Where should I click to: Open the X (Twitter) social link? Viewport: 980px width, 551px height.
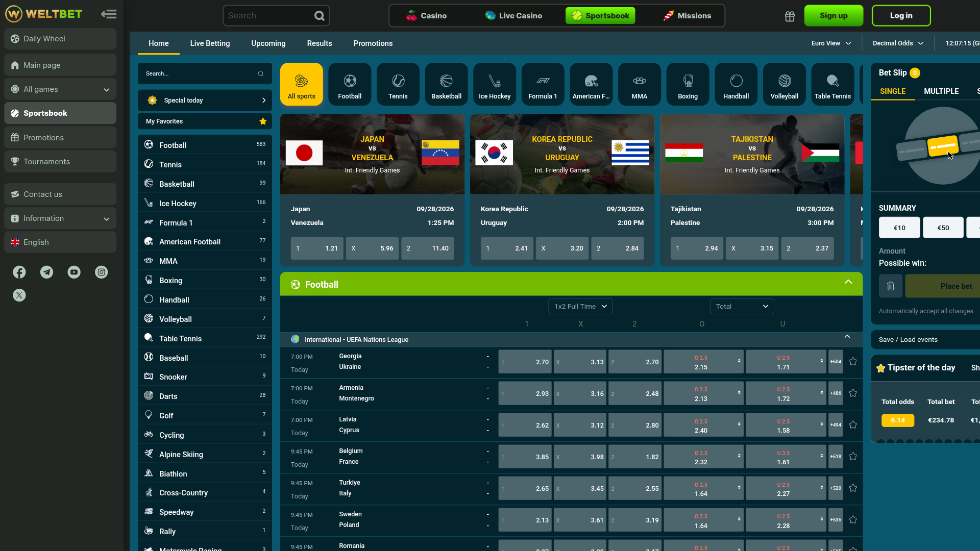click(19, 295)
